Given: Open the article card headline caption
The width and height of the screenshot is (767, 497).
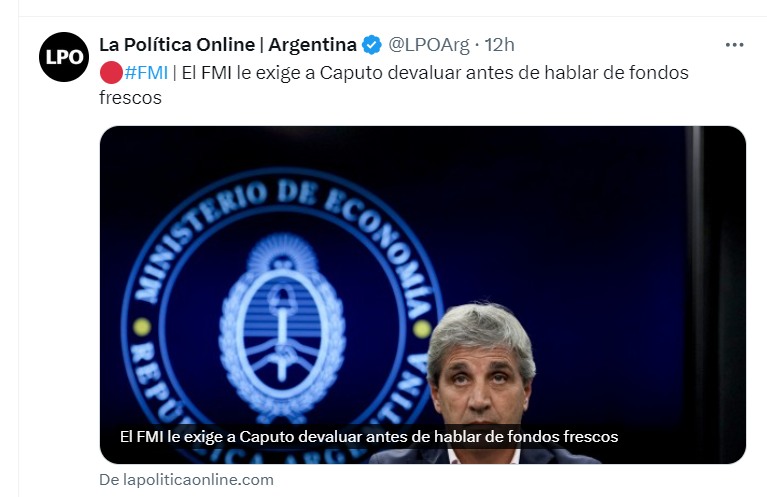Looking at the screenshot, I should (369, 436).
